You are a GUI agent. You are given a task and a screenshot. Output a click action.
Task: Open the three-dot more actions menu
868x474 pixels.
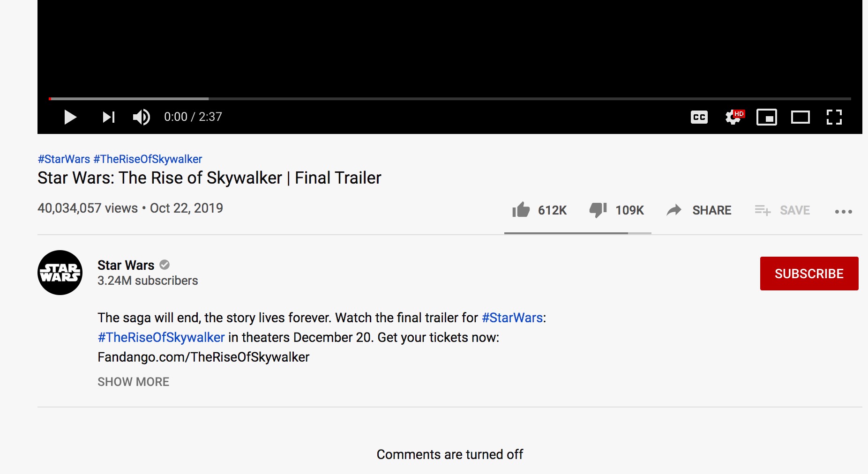click(844, 212)
